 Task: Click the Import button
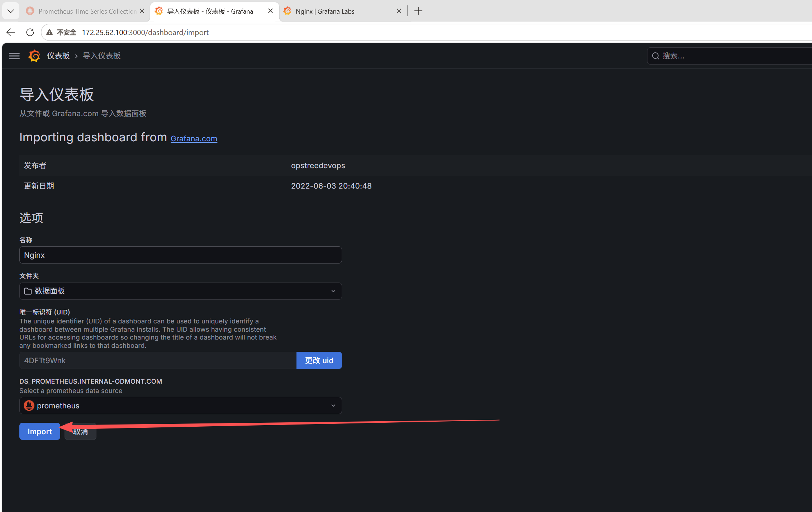(x=40, y=431)
